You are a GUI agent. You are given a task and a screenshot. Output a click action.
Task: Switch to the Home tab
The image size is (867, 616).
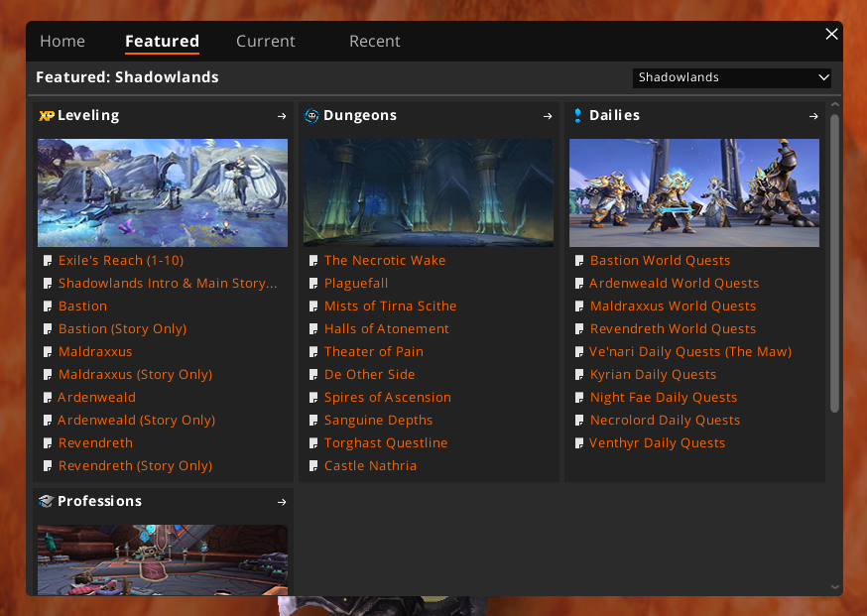62,42
